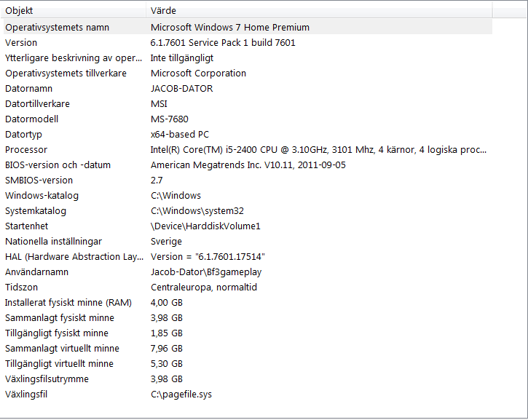Click the Operativsystemets tillverkare row
Viewport: 528px width, 420px height.
[66, 73]
